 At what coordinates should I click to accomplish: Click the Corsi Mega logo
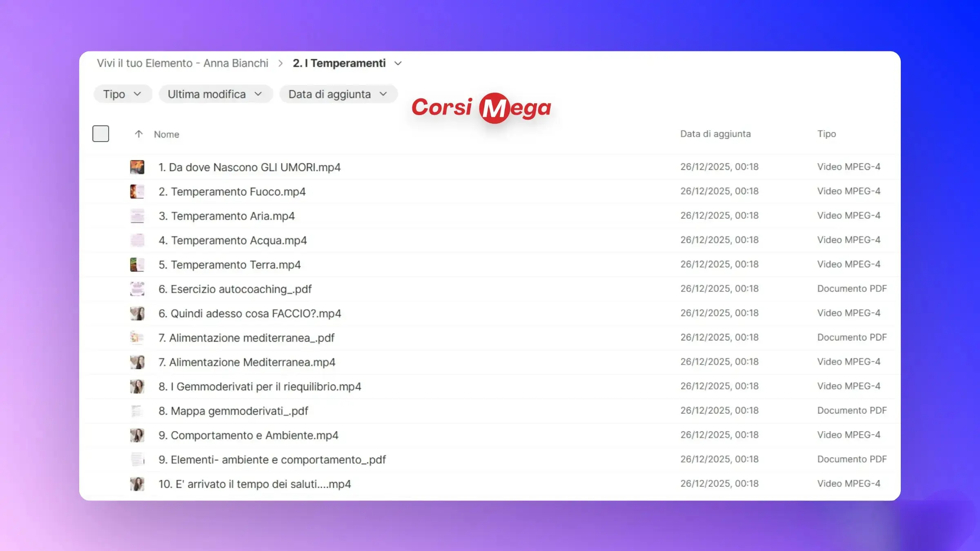[481, 108]
